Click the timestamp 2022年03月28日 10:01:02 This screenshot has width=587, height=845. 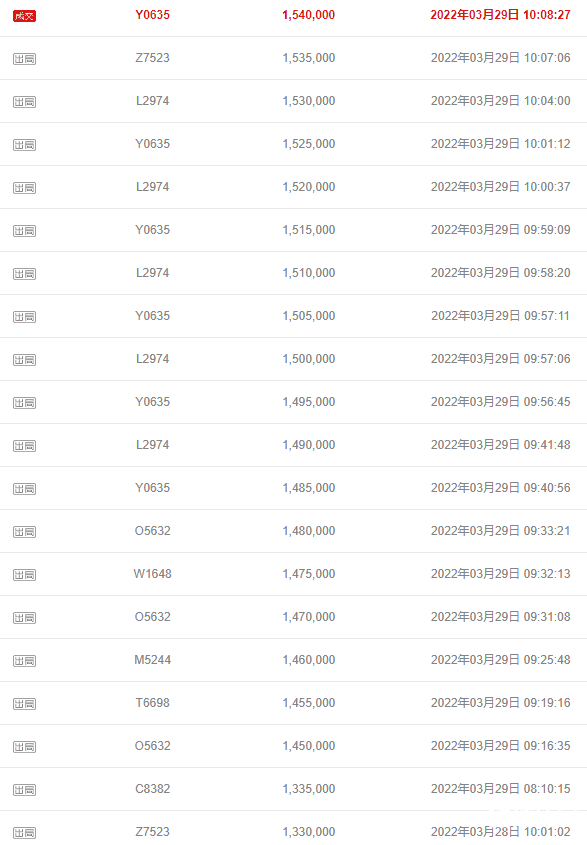coord(500,832)
